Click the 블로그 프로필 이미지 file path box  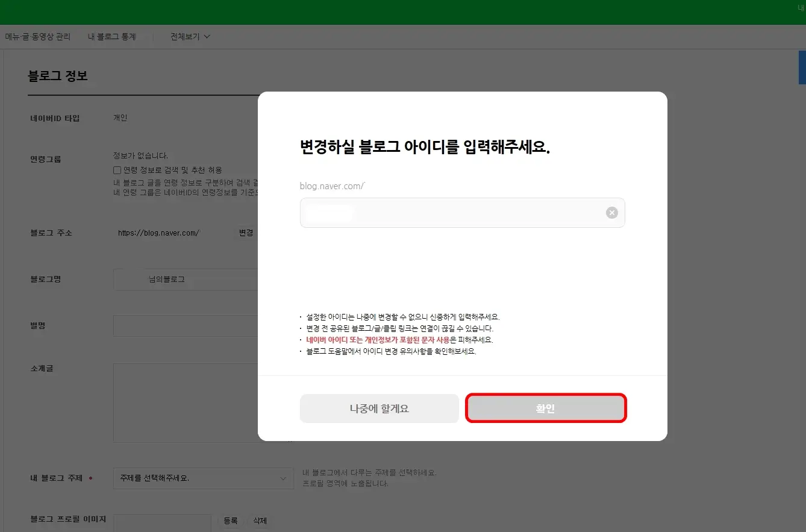click(162, 522)
